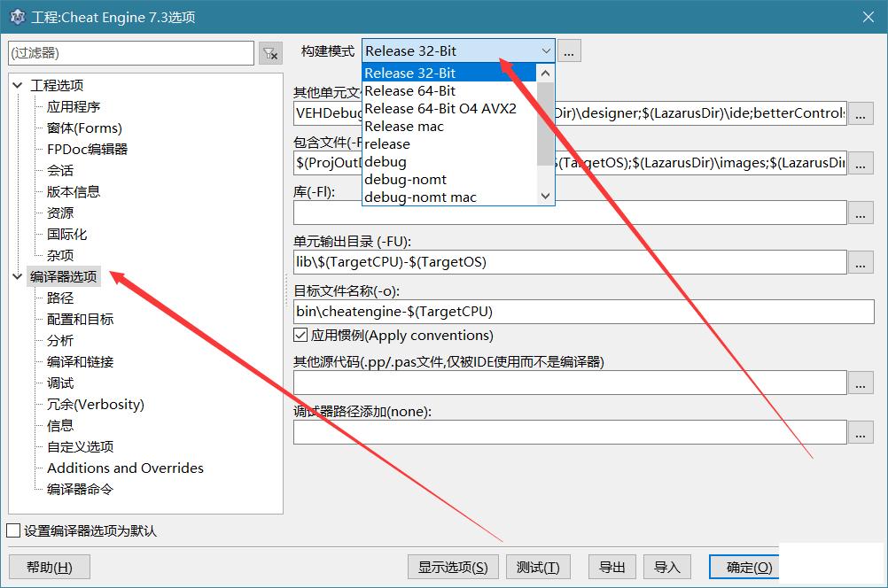Browse include files ellipsis button
888x588 pixels.
point(861,163)
